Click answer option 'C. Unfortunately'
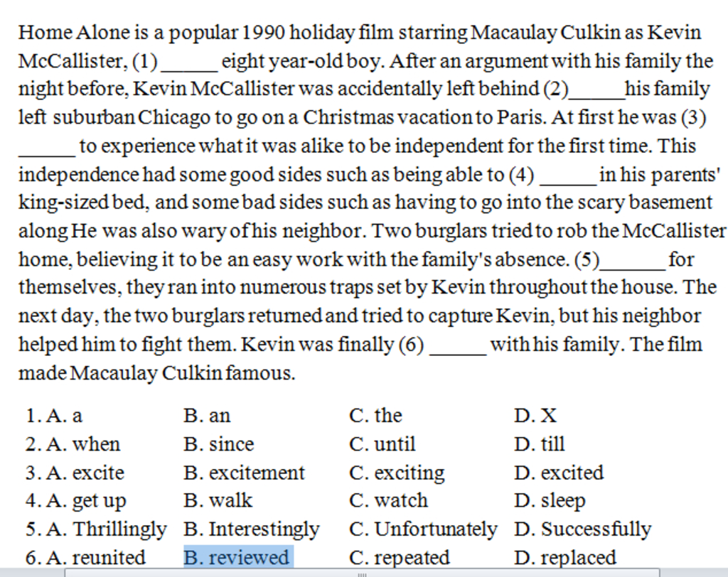Image resolution: width=728 pixels, height=577 pixels. tap(423, 529)
